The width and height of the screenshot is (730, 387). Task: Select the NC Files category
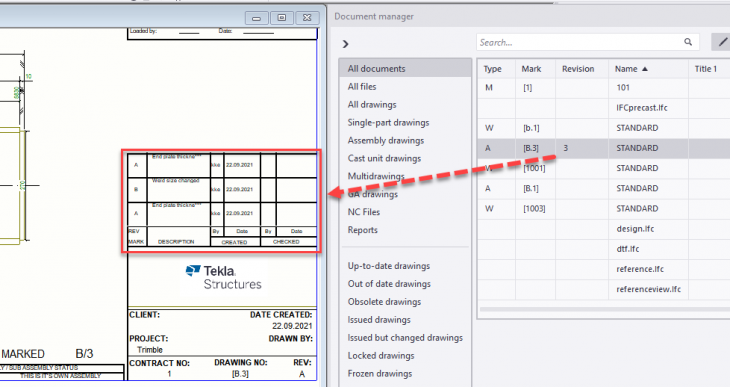[x=364, y=212]
